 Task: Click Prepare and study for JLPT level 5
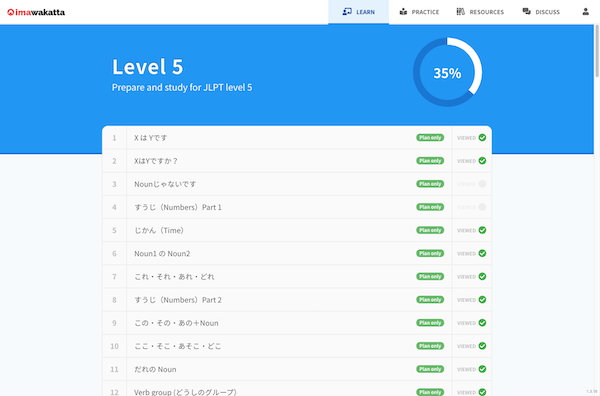(x=182, y=88)
